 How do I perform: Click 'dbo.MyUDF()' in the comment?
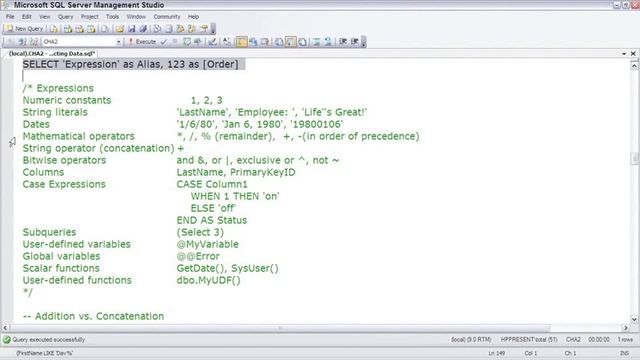[x=208, y=280]
